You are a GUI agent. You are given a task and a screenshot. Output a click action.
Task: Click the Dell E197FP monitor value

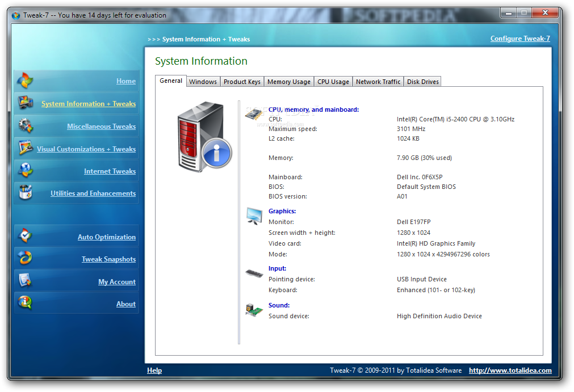414,222
